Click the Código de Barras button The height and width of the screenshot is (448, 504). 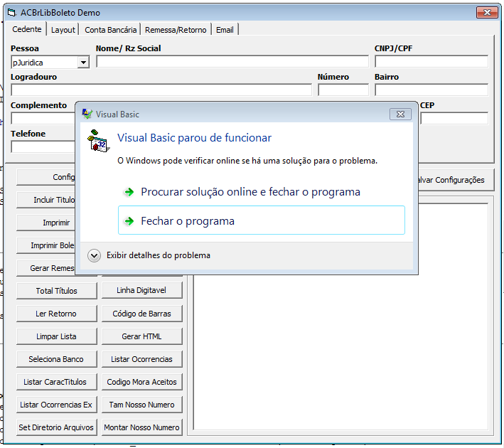(141, 314)
